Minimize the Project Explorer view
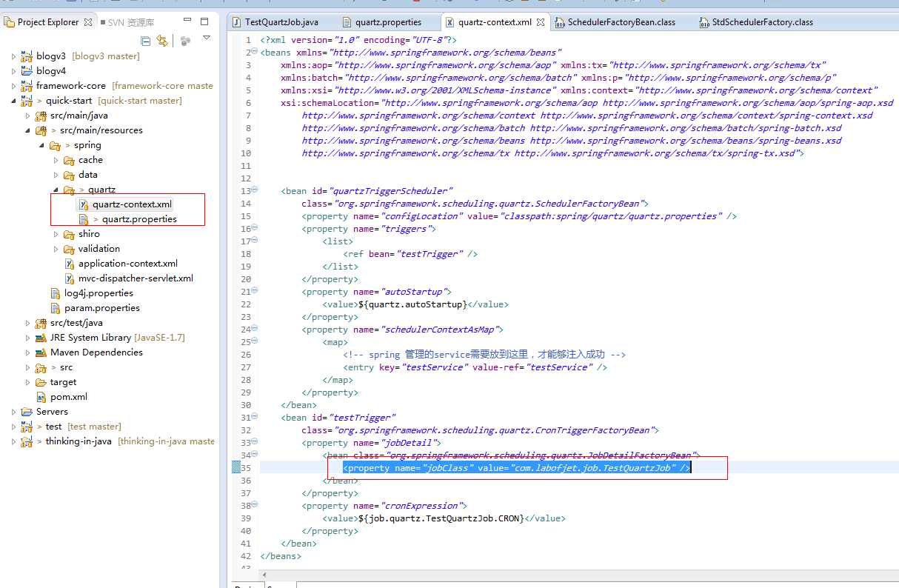 point(187,21)
